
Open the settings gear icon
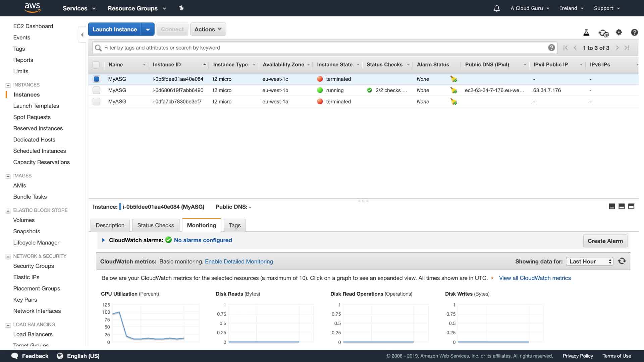[619, 32]
